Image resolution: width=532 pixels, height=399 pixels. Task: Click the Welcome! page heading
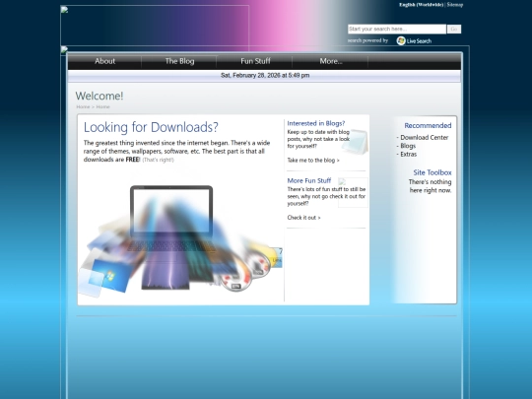pyautogui.click(x=100, y=96)
